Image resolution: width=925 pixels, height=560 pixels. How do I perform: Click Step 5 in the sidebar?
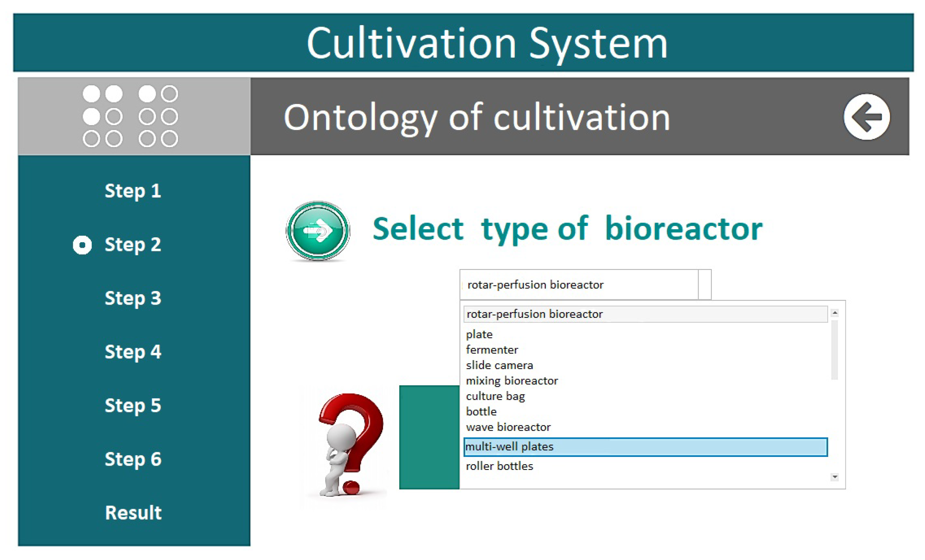(133, 406)
